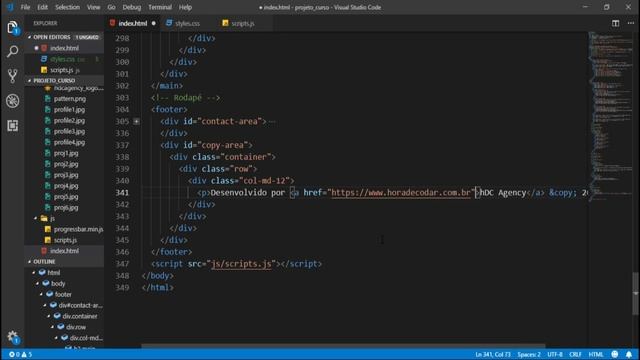Collapse the footer outline node
This screenshot has height=360, width=640.
point(41,294)
